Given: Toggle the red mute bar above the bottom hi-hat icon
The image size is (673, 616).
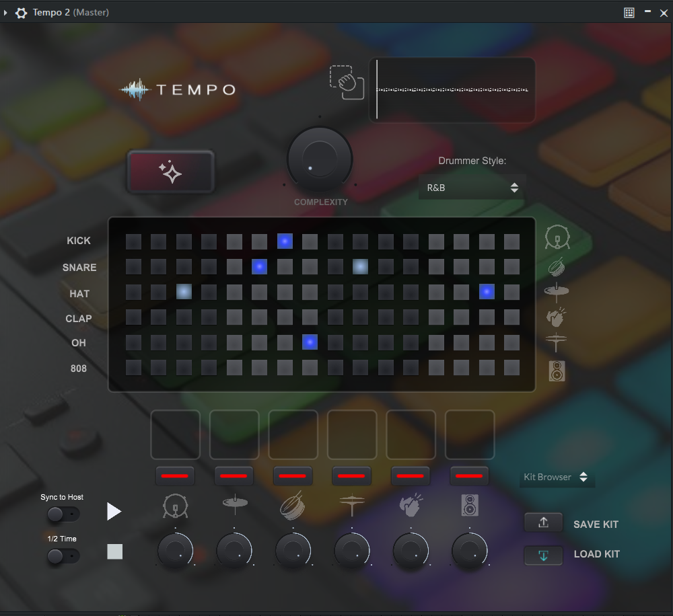Looking at the screenshot, I should [x=234, y=475].
